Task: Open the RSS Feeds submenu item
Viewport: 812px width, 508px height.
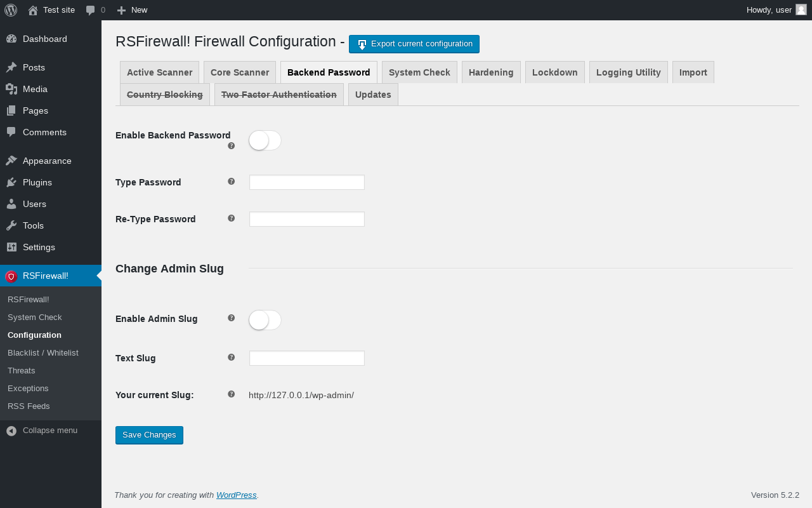Action: coord(51,406)
